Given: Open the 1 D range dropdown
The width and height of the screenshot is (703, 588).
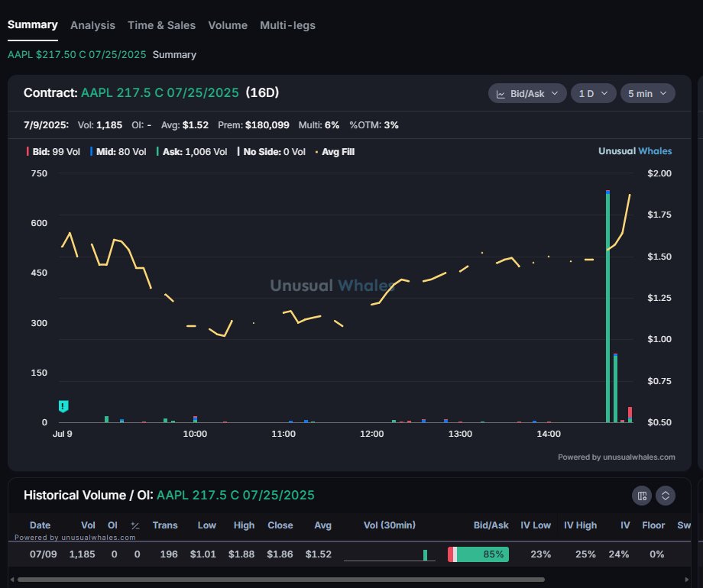Looking at the screenshot, I should [x=593, y=94].
